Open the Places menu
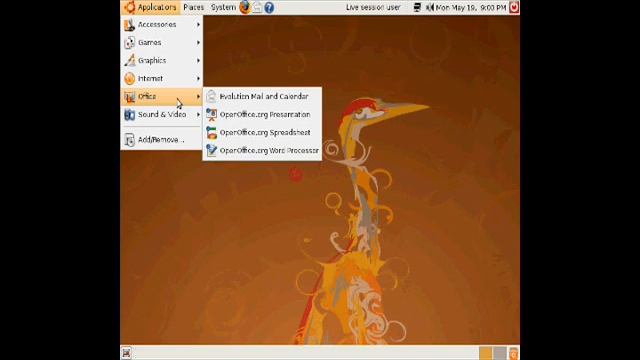640x360 pixels. tap(193, 7)
